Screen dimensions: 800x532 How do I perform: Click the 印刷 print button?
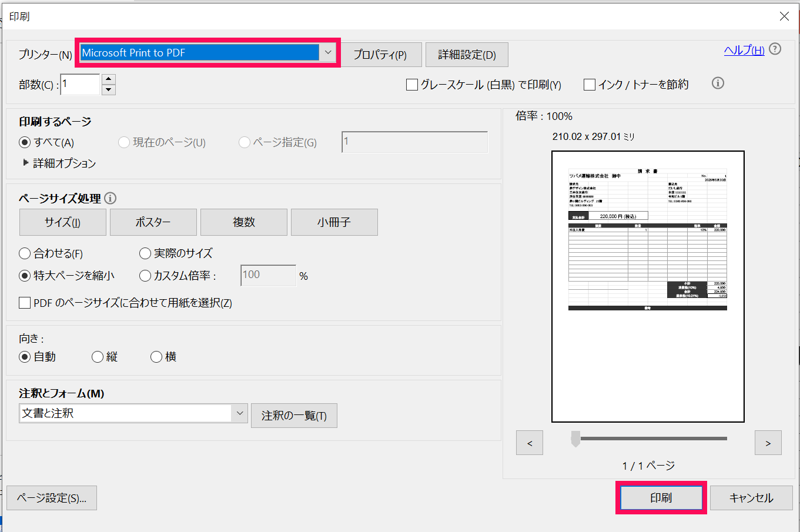click(x=661, y=498)
